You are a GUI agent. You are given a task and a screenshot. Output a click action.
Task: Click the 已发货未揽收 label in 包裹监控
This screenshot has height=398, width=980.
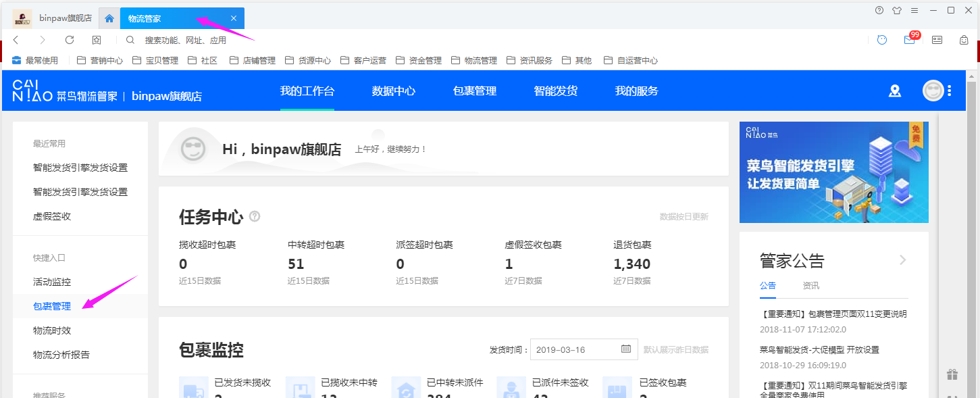pos(242,382)
